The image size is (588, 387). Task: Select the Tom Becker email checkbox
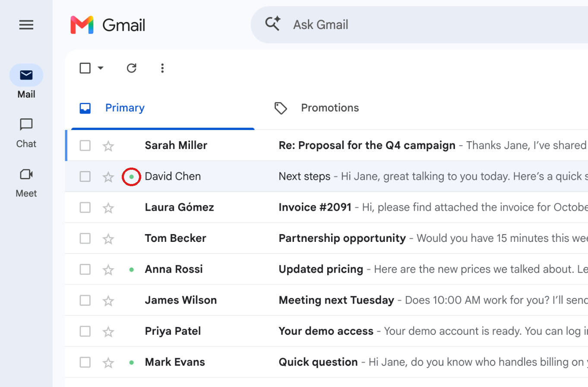(x=85, y=238)
